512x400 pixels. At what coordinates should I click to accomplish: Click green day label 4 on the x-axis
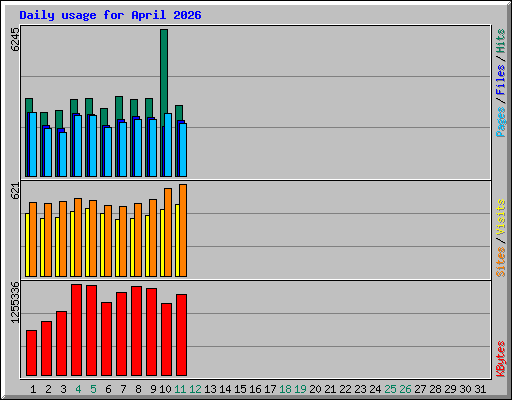pyautogui.click(x=78, y=389)
